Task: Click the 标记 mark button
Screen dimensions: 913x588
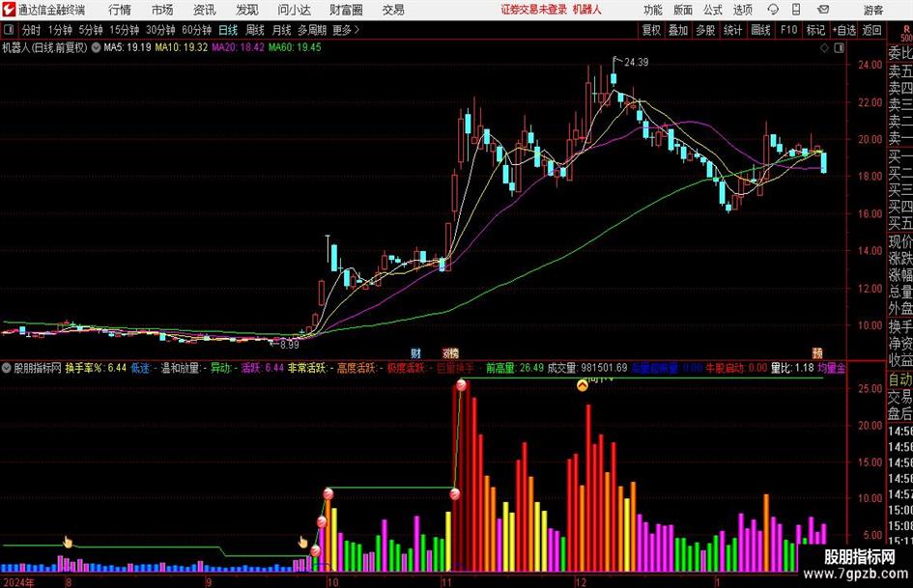Action: pos(815,30)
